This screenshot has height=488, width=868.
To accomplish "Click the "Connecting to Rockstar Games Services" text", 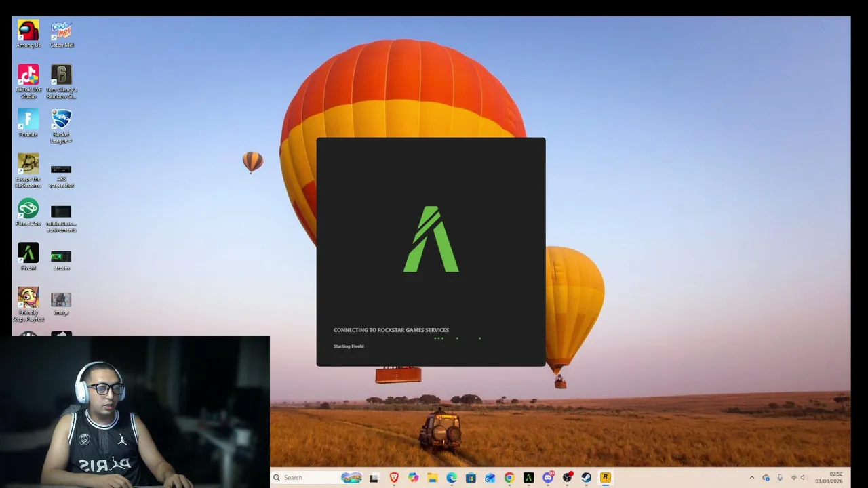I will click(391, 330).
